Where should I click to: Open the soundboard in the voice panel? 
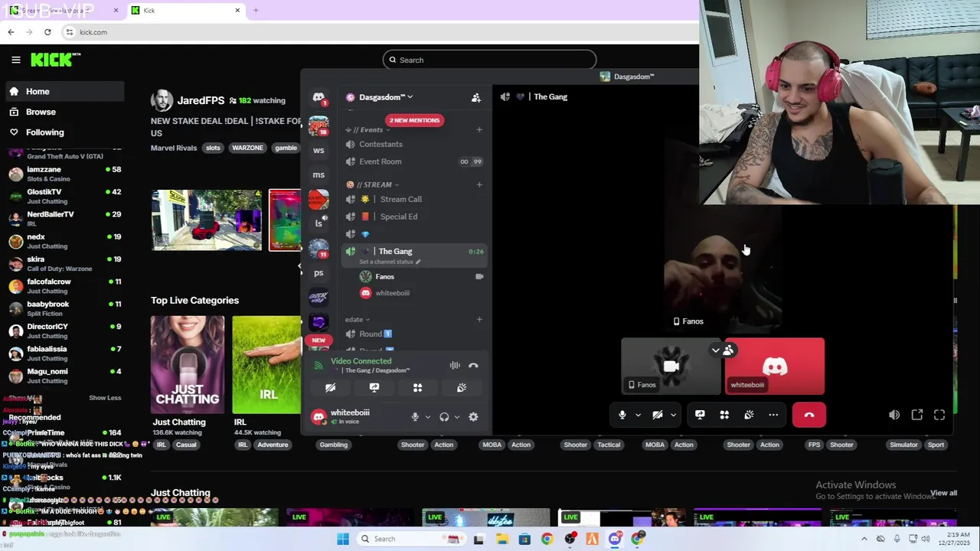462,388
